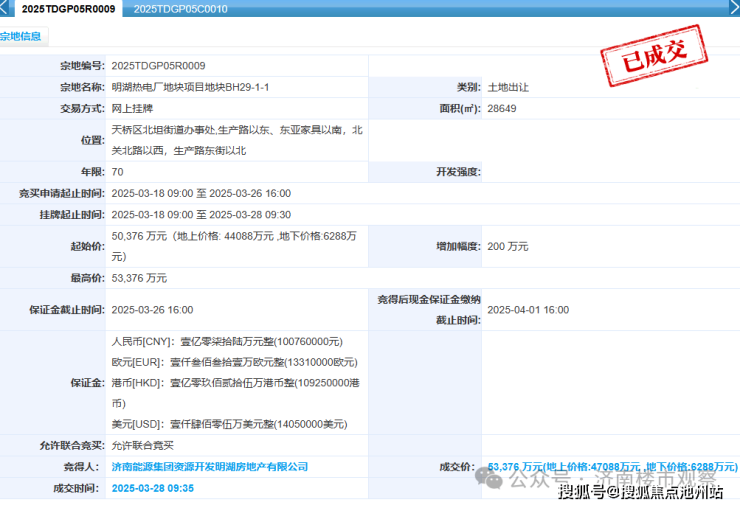Click the 宗地名称 value 明湖热电厂地块
The image size is (740, 508).
pyautogui.click(x=190, y=87)
